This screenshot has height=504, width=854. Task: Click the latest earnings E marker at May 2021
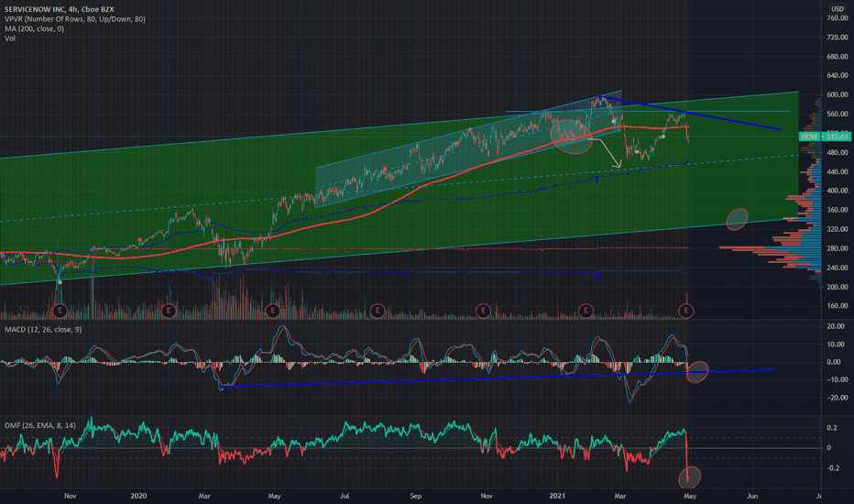(685, 311)
